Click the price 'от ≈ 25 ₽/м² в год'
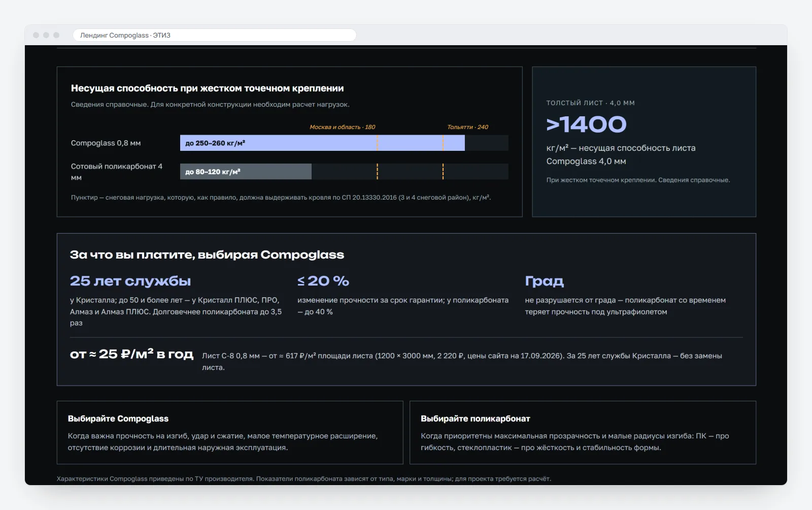This screenshot has height=510, width=812. click(131, 354)
